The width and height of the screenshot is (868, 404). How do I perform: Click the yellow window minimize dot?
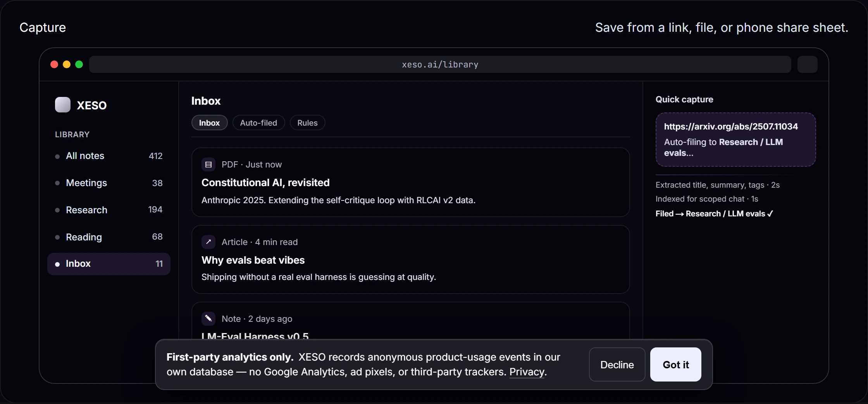point(67,64)
